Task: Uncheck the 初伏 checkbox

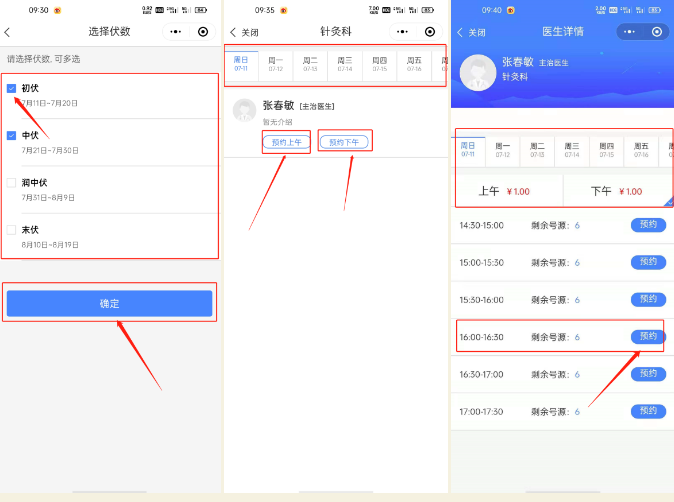Action: point(12,89)
